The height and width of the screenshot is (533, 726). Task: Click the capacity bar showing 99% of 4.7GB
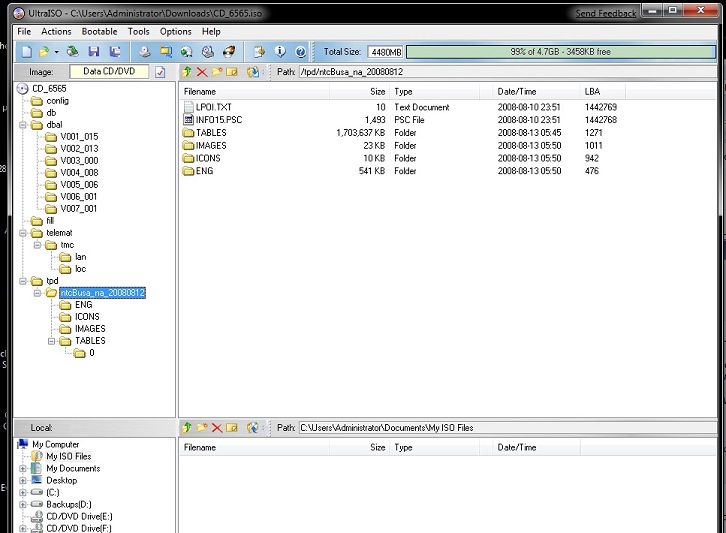[561, 52]
